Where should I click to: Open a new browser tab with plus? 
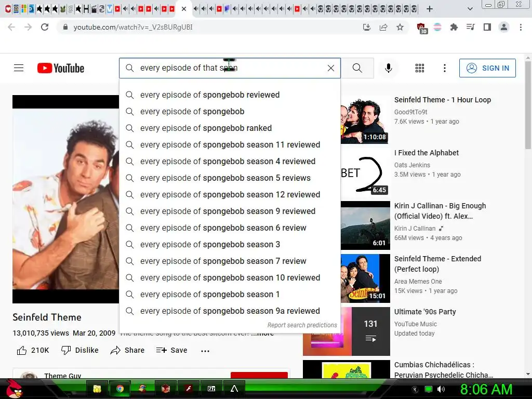[x=430, y=9]
